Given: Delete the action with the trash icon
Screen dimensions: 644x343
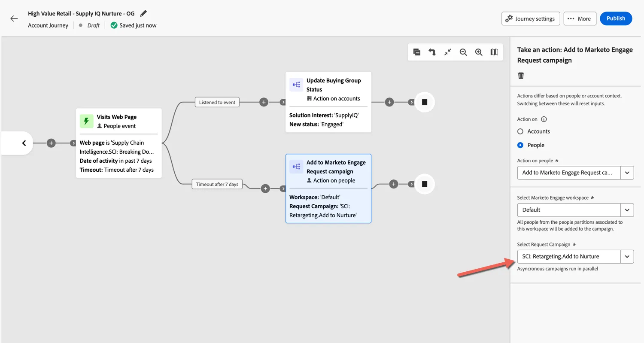Looking at the screenshot, I should tap(521, 76).
